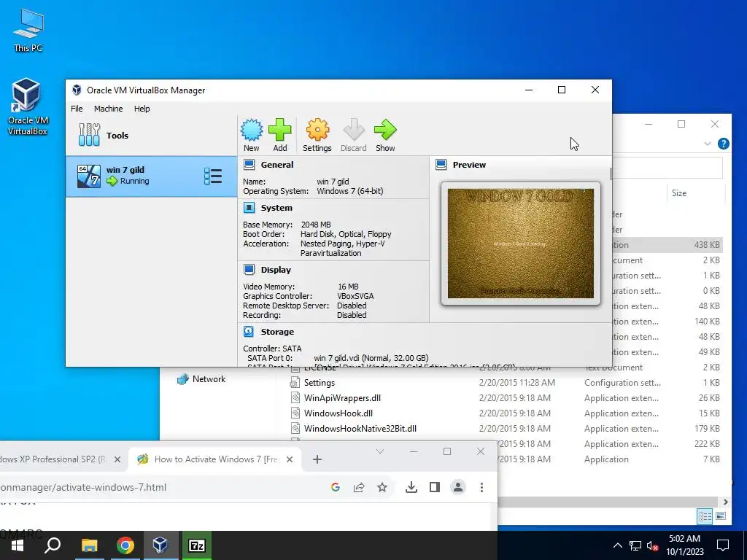Open the Windows Start menu
Viewport: 747px width, 560px height.
click(x=18, y=545)
